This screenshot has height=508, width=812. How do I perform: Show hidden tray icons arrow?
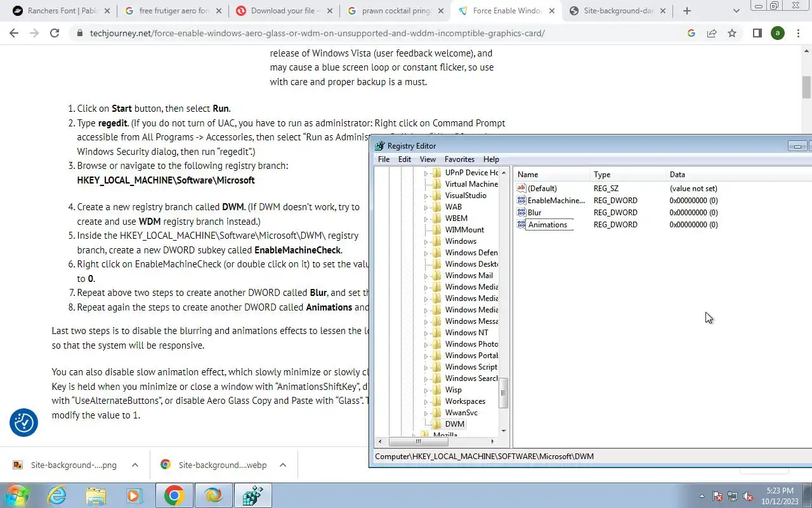702,497
